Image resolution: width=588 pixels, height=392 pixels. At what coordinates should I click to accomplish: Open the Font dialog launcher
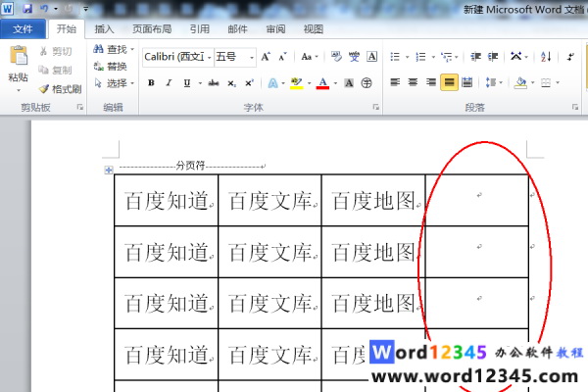point(375,107)
